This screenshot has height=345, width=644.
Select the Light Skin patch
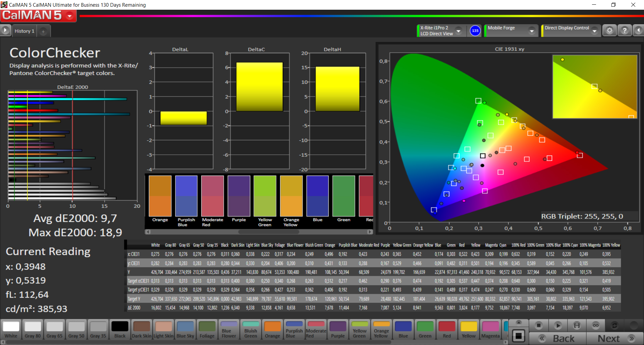coord(163,330)
